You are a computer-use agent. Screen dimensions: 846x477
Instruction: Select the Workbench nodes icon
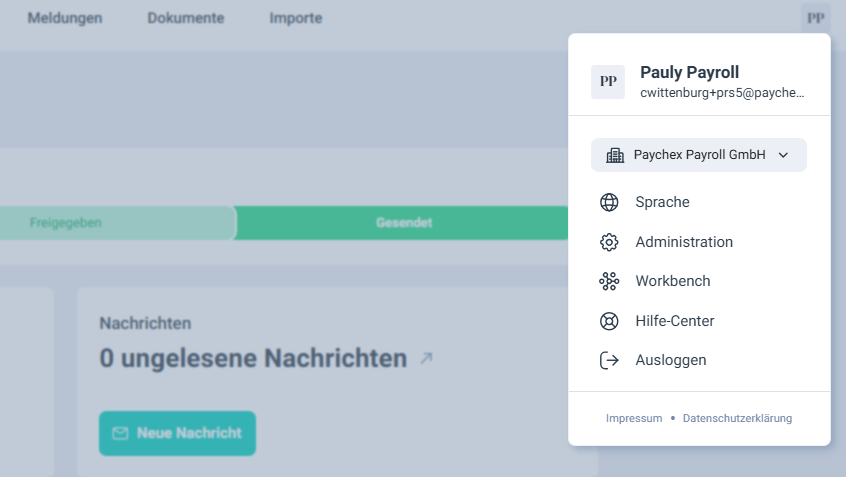click(609, 281)
